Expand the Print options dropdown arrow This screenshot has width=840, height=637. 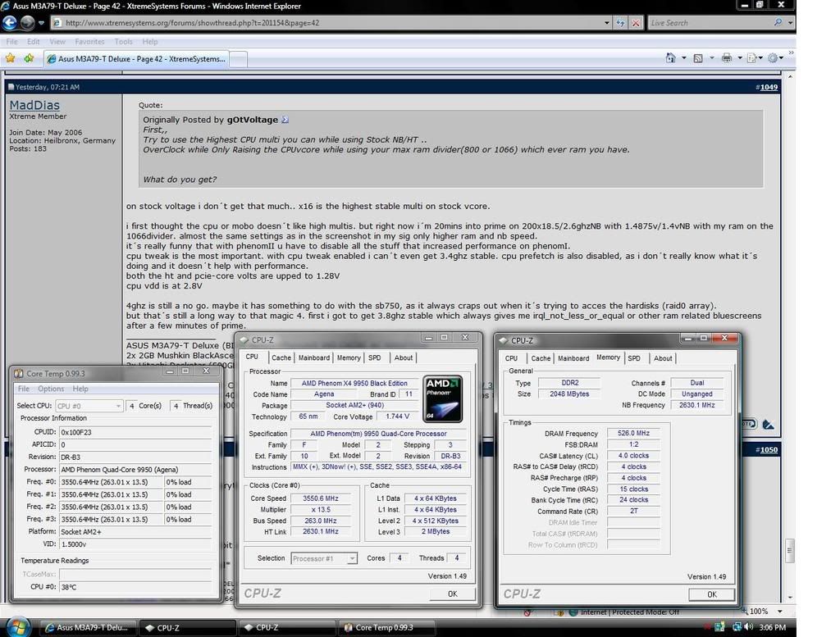(x=740, y=58)
